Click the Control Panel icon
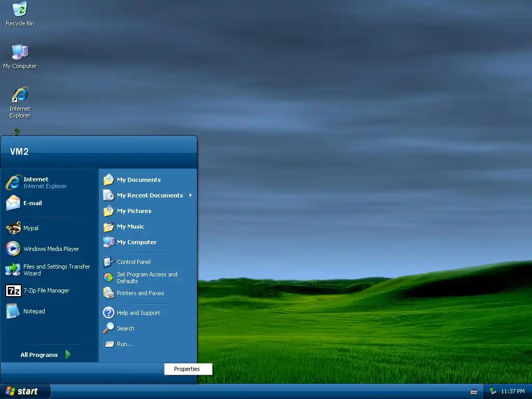Viewport: 532px width, 399px height. (x=109, y=262)
